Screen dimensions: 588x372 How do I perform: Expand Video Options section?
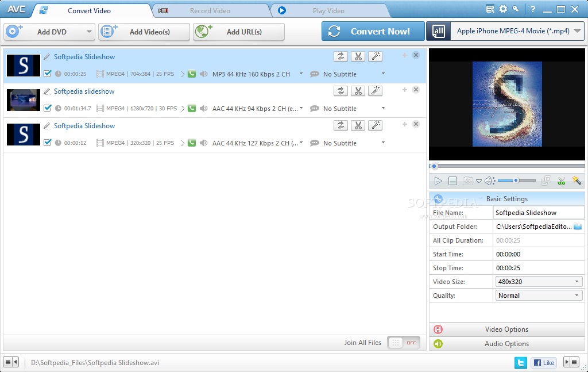click(x=506, y=329)
